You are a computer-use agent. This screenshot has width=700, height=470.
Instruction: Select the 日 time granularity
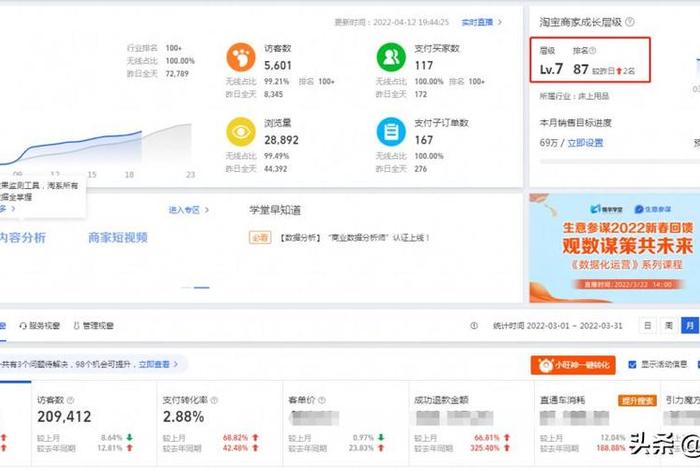647,325
